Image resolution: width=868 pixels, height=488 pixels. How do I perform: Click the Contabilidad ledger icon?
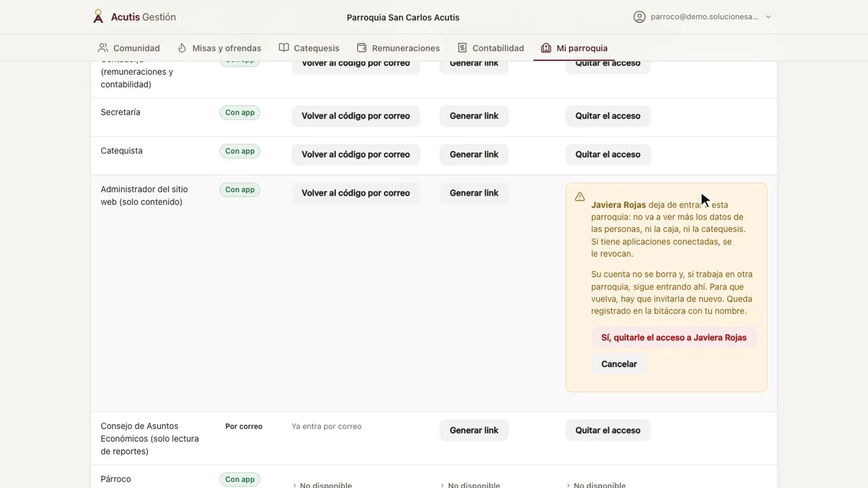[x=462, y=48]
